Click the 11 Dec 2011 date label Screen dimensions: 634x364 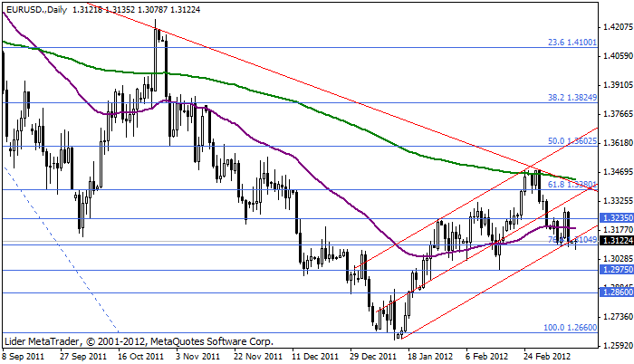[316, 357]
